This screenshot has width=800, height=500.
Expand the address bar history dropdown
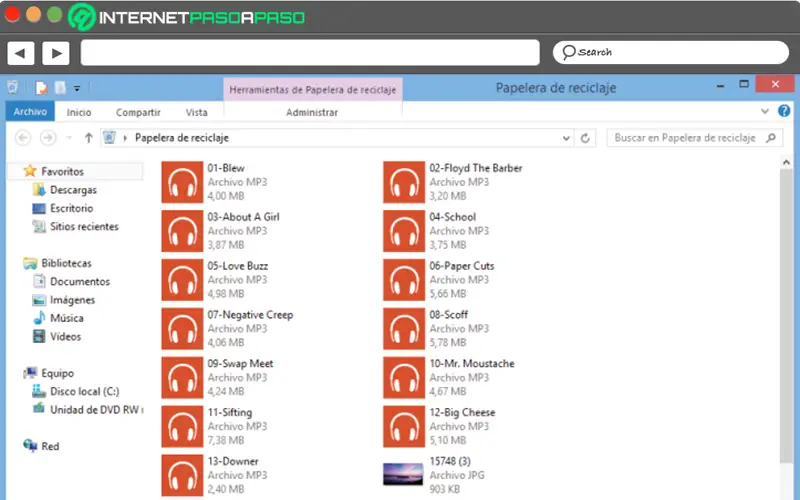pos(566,138)
